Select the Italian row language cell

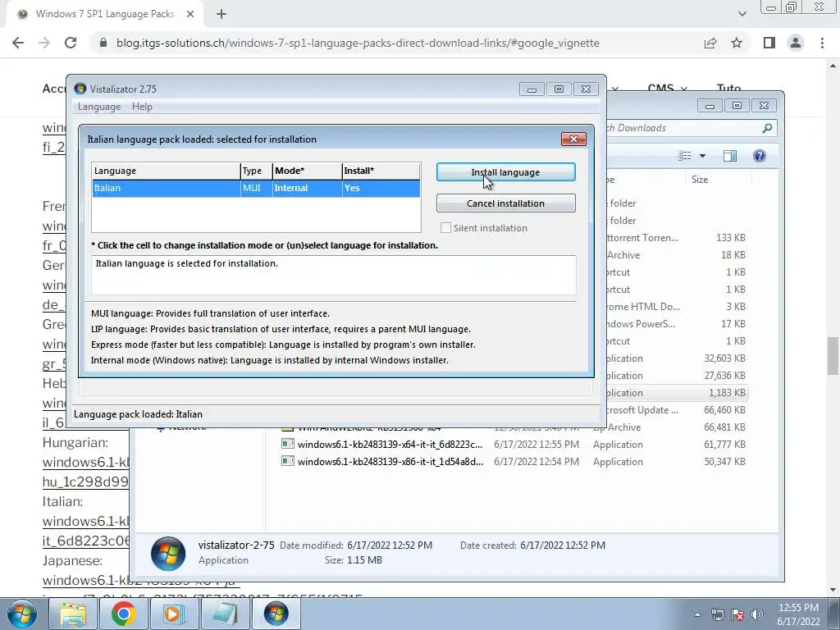click(x=166, y=188)
